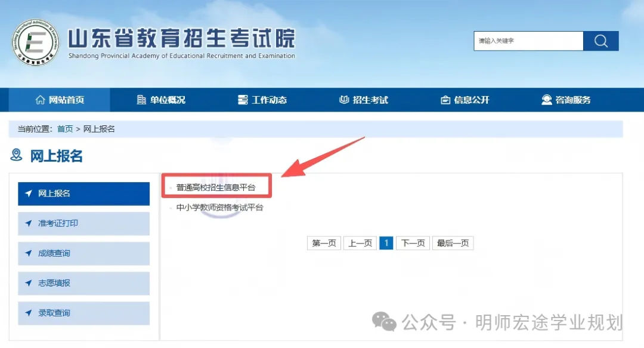
Task: Open the 单位概况 nav menu
Action: pos(161,100)
